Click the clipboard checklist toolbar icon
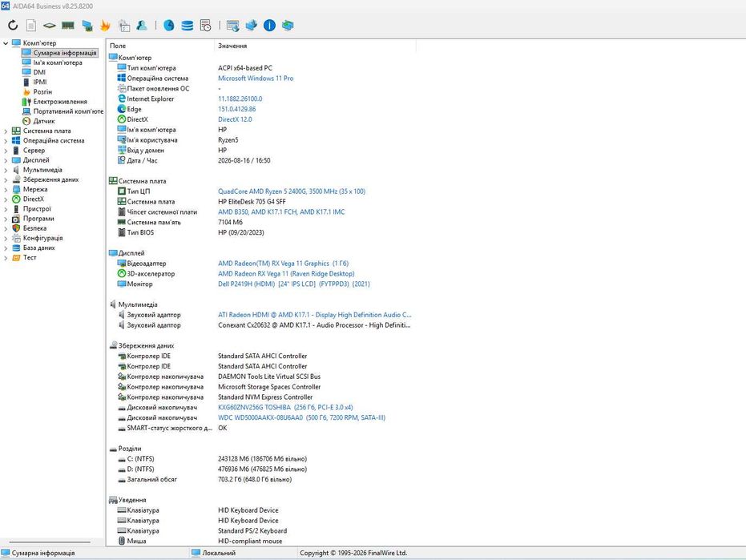The height and width of the screenshot is (560, 746). [124, 26]
